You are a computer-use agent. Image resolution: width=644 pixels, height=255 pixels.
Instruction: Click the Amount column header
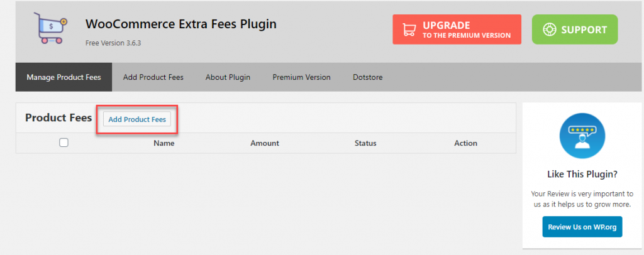coord(265,143)
